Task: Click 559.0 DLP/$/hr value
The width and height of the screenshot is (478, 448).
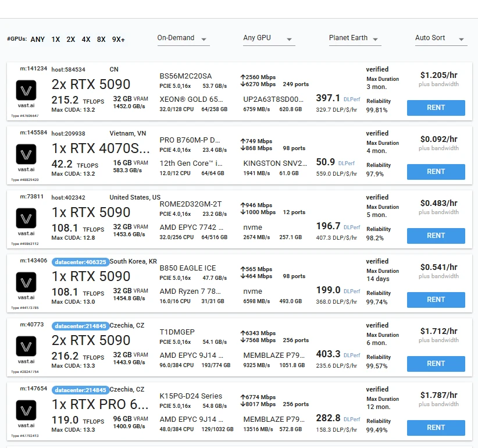Action: pyautogui.click(x=336, y=174)
